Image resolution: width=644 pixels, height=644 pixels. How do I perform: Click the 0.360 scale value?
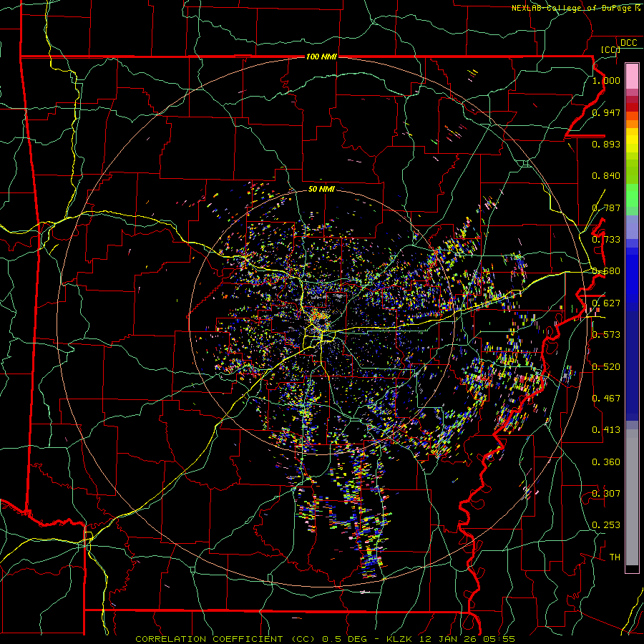[x=606, y=462]
